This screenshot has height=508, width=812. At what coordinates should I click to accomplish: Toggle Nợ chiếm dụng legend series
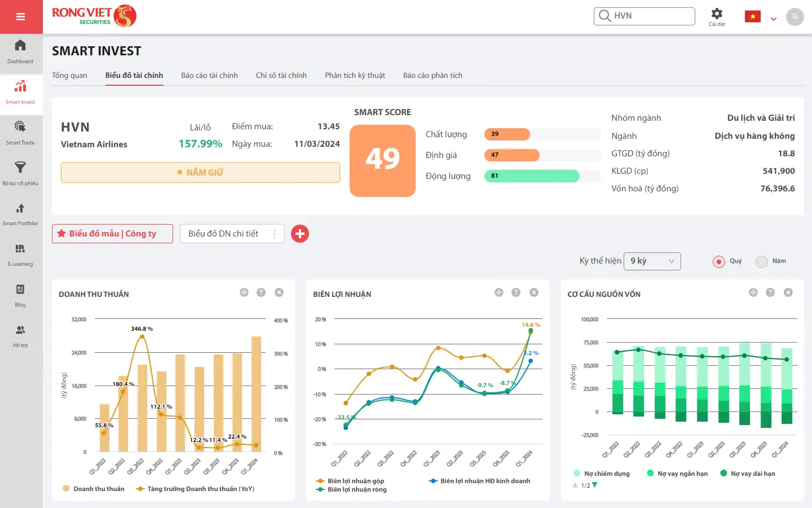coord(601,474)
